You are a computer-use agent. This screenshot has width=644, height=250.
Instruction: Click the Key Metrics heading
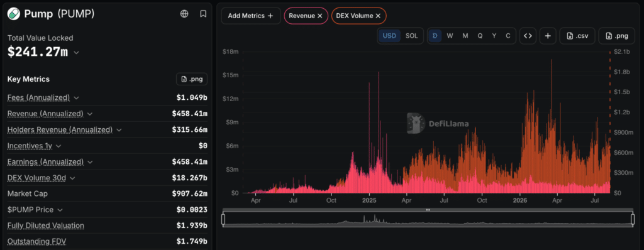(28, 79)
